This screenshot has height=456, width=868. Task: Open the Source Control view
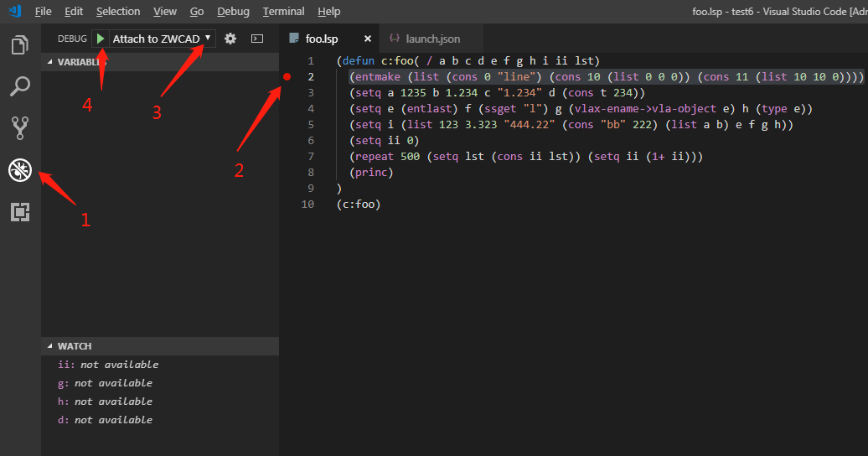(20, 128)
